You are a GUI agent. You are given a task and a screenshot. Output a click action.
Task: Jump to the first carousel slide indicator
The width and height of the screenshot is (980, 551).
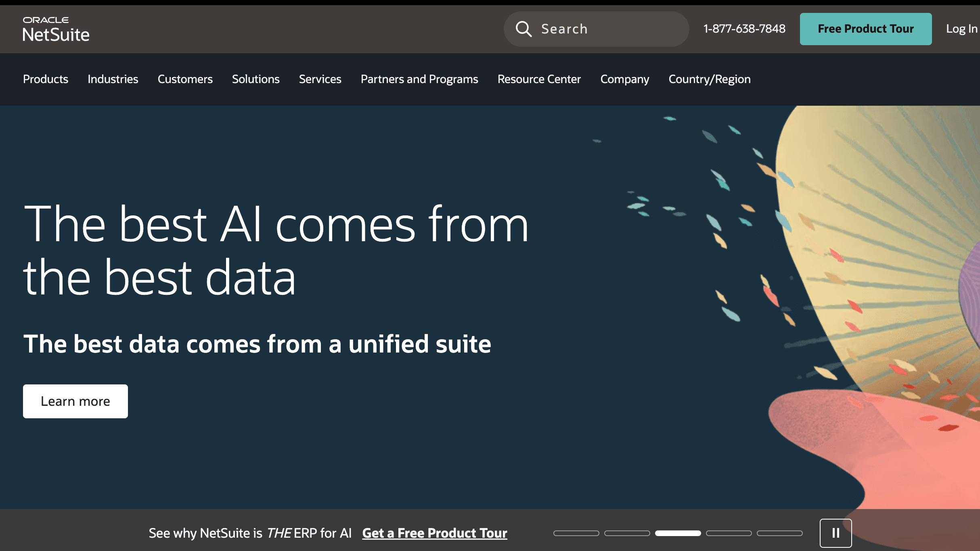pos(576,533)
